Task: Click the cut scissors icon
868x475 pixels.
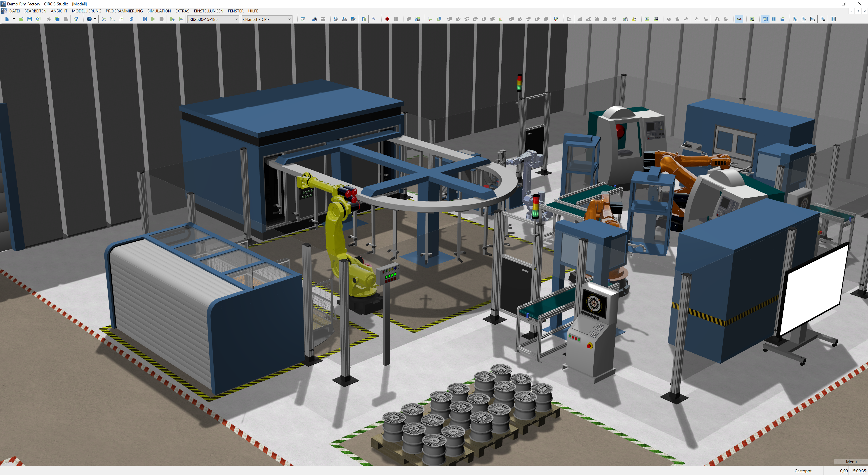Action: (49, 19)
